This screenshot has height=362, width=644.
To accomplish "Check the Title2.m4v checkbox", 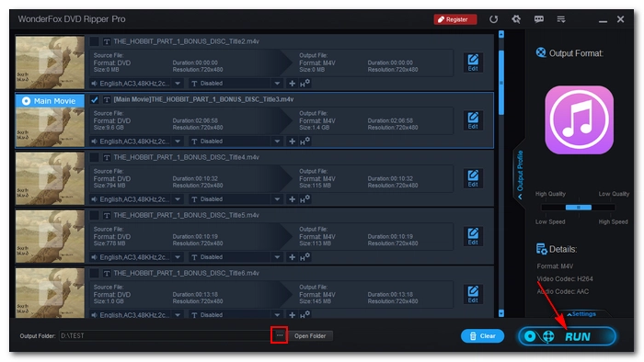I will pos(95,41).
